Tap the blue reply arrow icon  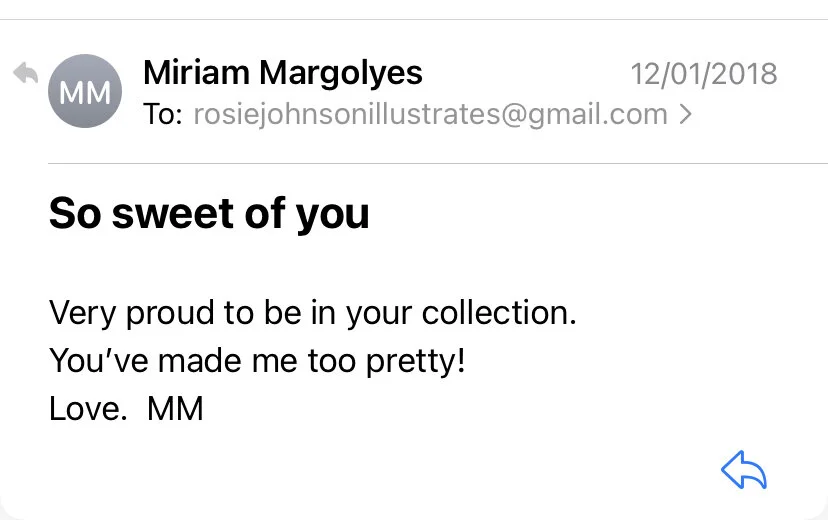click(x=743, y=469)
